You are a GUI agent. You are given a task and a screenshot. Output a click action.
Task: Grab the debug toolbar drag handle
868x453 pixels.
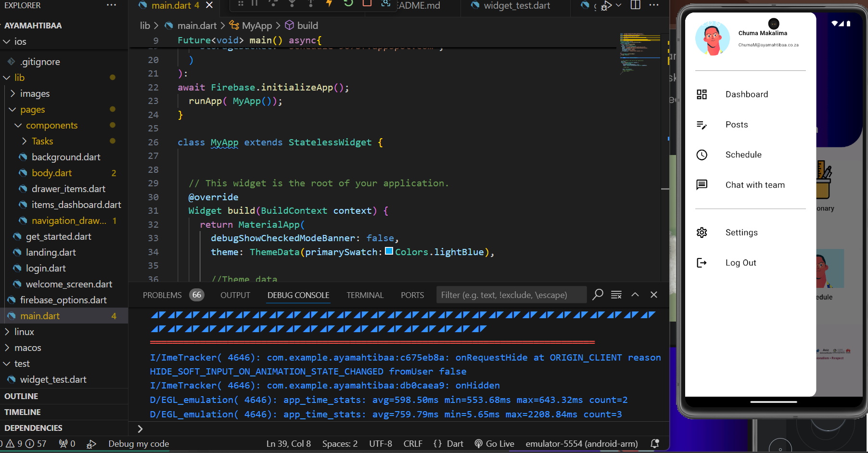click(x=240, y=3)
